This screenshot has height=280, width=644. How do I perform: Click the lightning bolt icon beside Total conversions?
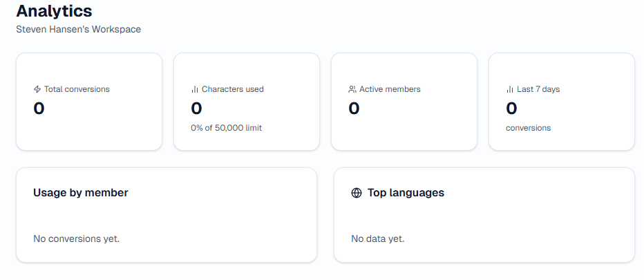coord(37,89)
